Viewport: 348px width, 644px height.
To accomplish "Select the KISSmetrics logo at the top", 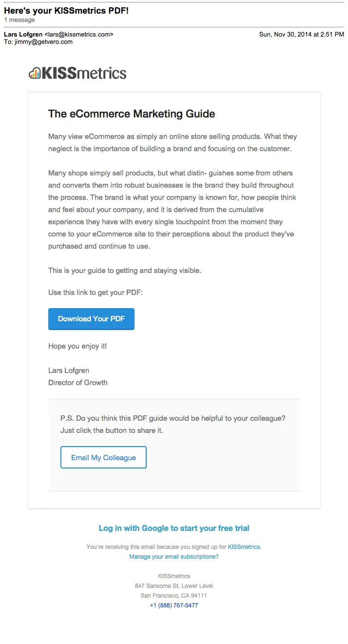I will pos(77,73).
